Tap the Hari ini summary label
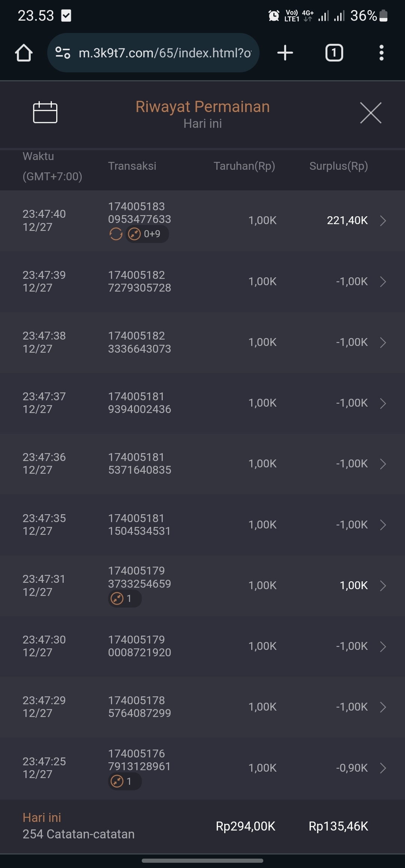This screenshot has width=405, height=868. 42,817
